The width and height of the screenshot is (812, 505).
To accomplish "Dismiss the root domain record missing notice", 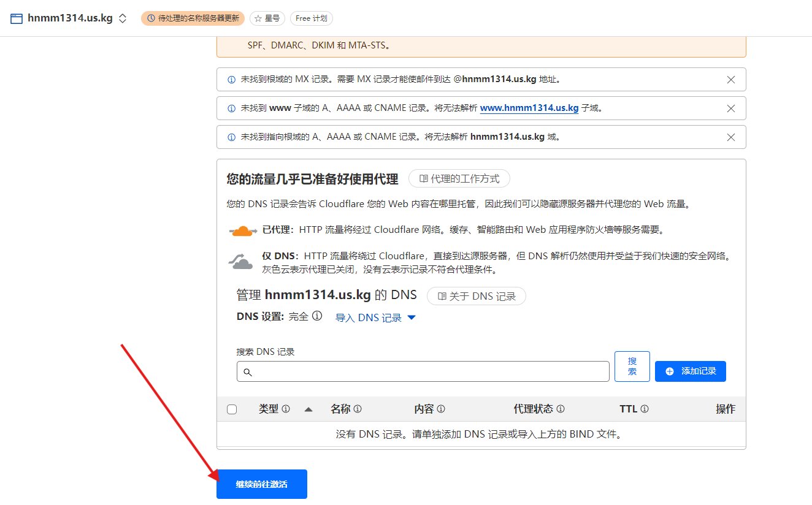I will tap(730, 137).
